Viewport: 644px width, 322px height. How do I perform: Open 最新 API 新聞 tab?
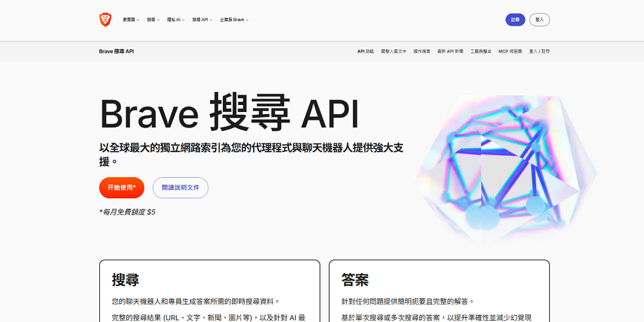pos(450,52)
